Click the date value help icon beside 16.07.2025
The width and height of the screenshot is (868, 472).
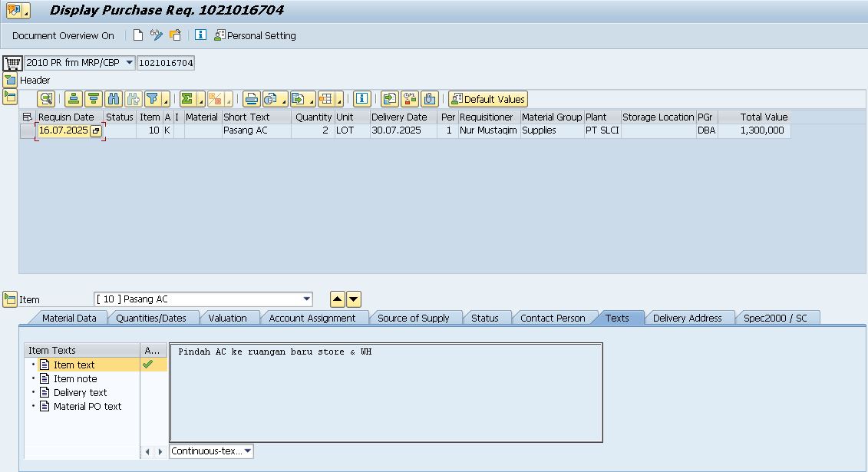(x=96, y=130)
